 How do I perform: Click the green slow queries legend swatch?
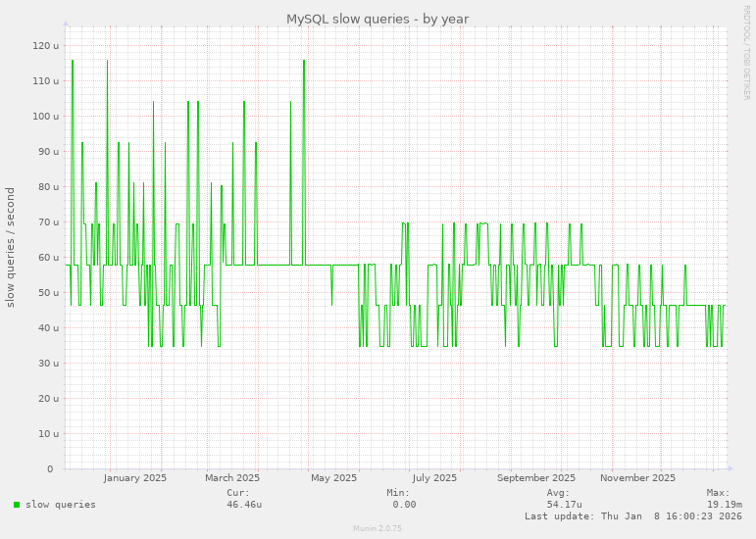click(17, 505)
